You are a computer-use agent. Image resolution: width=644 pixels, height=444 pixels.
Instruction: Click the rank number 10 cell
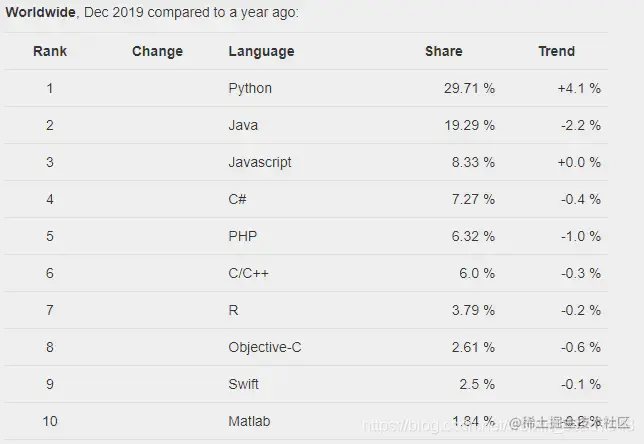50,421
